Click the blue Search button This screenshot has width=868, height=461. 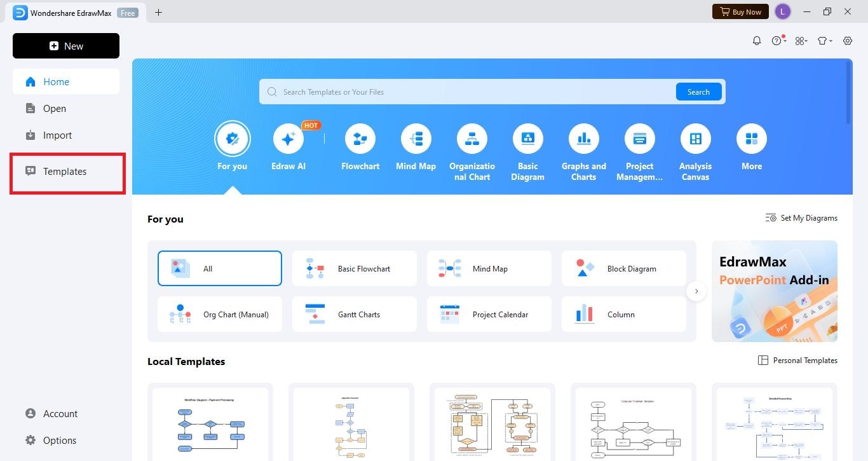(698, 92)
